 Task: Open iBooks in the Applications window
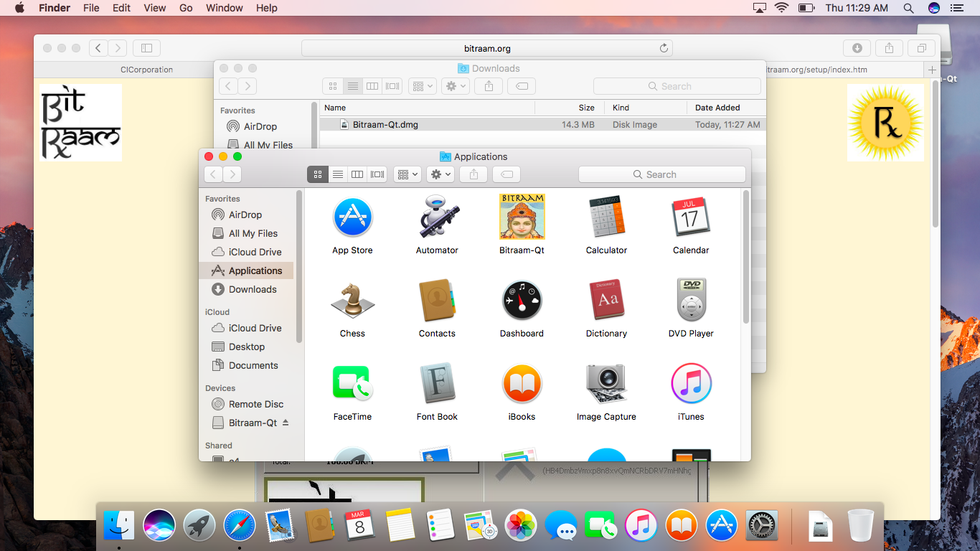tap(522, 384)
